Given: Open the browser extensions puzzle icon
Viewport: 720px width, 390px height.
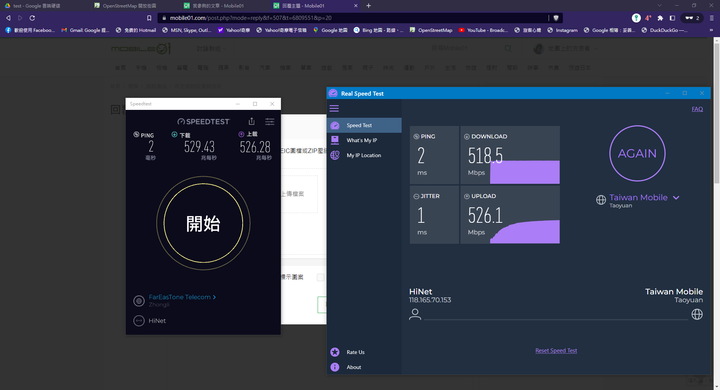Looking at the screenshot, I should 660,18.
